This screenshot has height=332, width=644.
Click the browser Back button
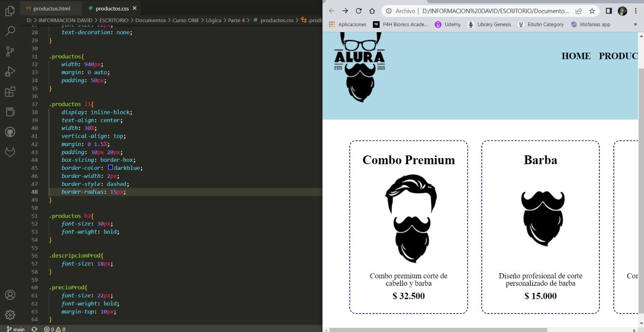(332, 11)
